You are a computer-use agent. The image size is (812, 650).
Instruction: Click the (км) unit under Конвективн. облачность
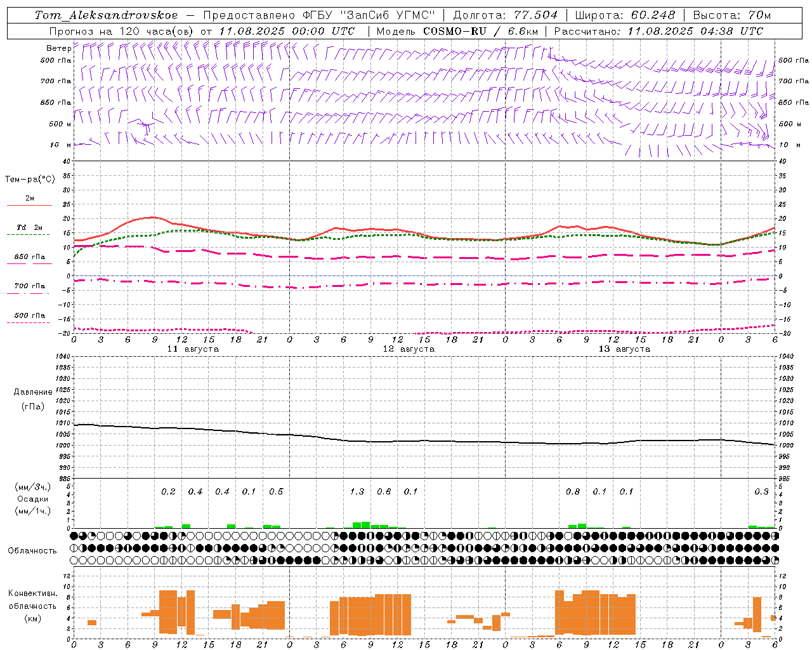pos(32,618)
